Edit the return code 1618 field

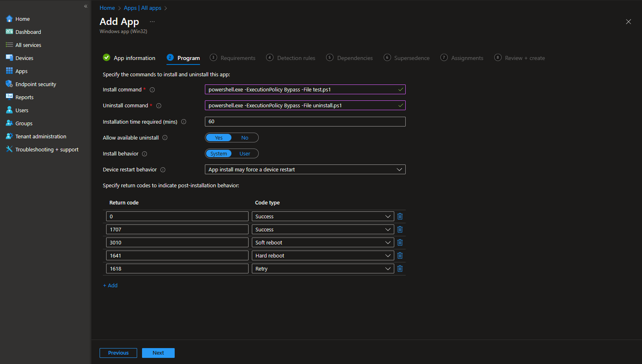177,269
